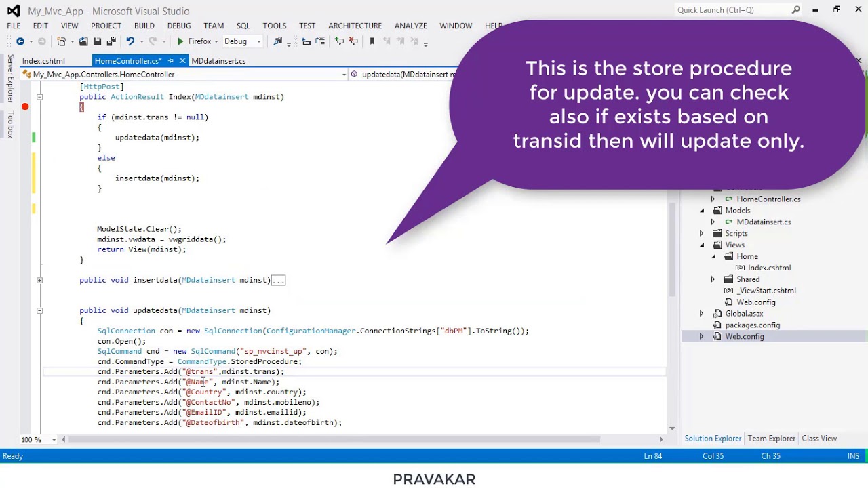
Task: Collapse the Index method outlining region
Action: pos(39,97)
